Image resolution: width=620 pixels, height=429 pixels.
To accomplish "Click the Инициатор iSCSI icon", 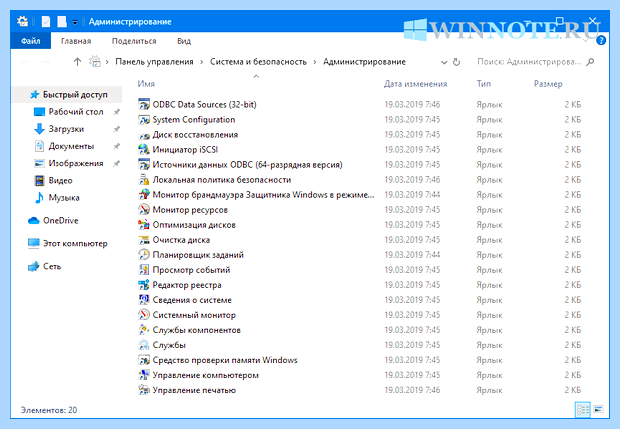I will 144,149.
